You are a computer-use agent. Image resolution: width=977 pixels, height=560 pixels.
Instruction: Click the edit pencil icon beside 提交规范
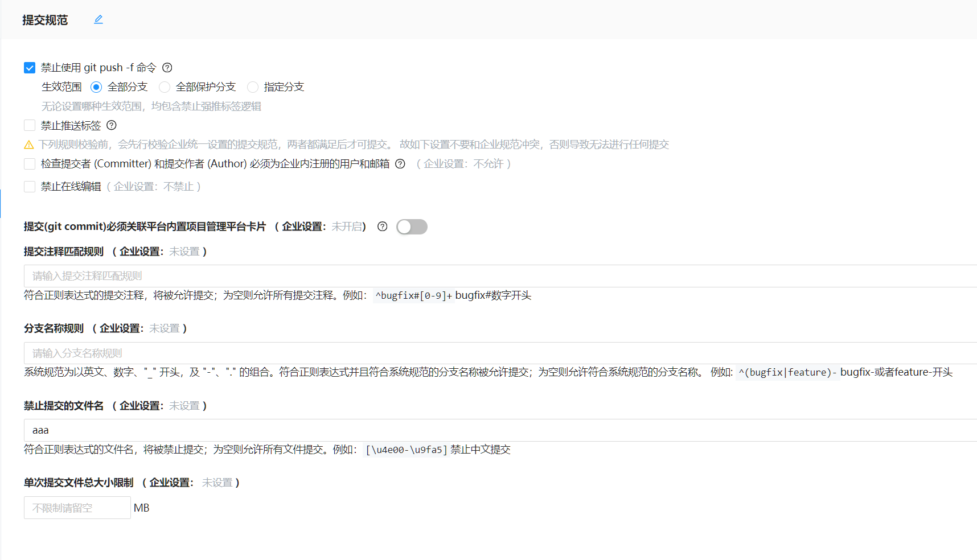click(98, 19)
